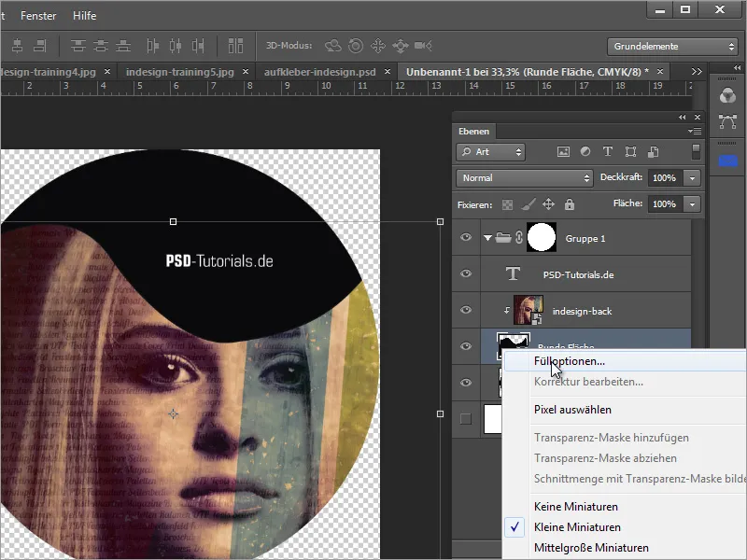Click the Fläche 100% field
The height and width of the screenshot is (560, 747).
[x=665, y=204]
